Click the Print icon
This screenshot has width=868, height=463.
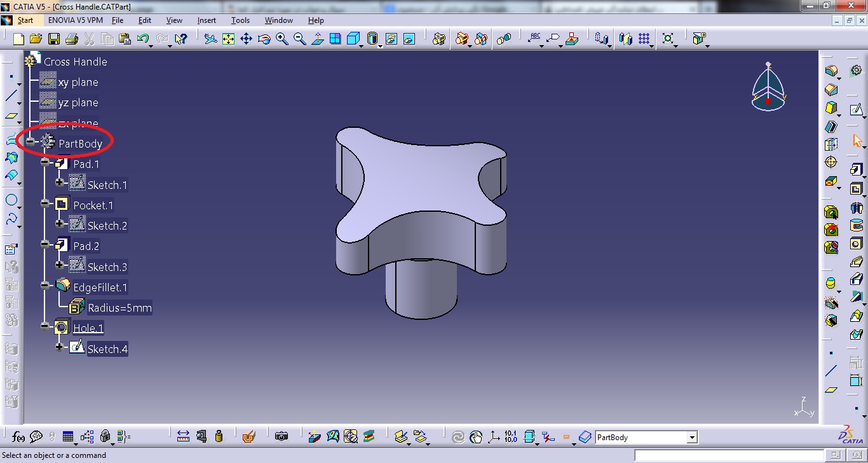pos(71,39)
